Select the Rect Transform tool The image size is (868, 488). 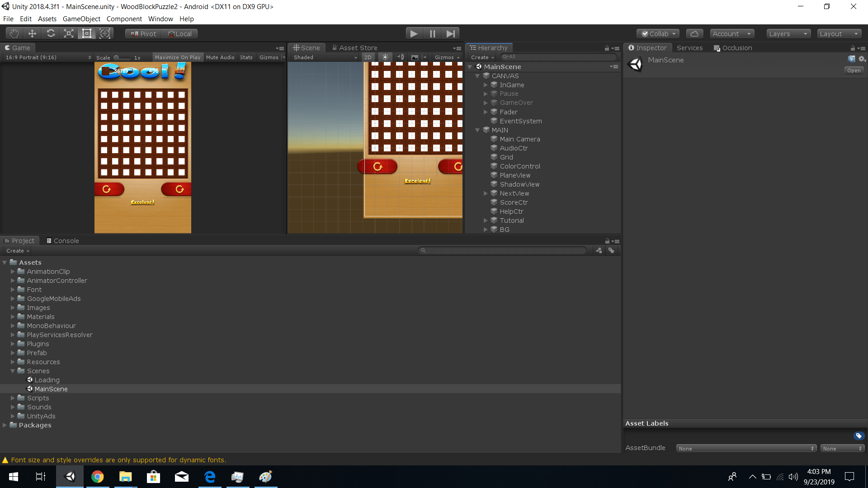point(87,33)
